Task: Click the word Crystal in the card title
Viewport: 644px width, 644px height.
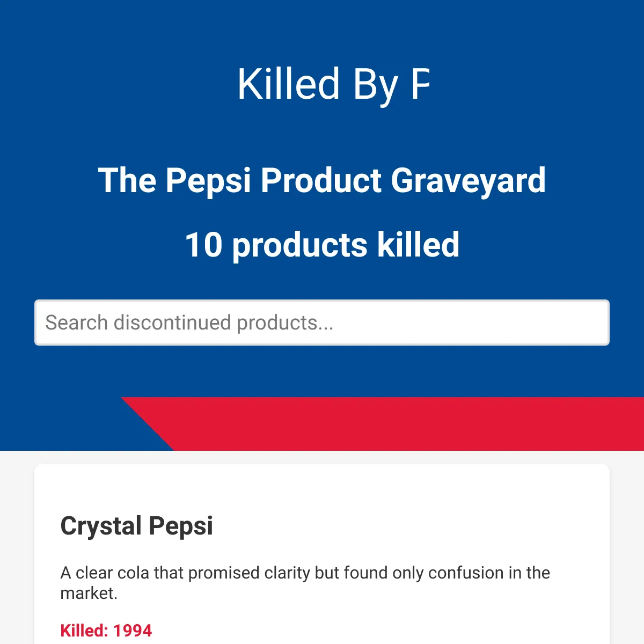Action: [101, 526]
